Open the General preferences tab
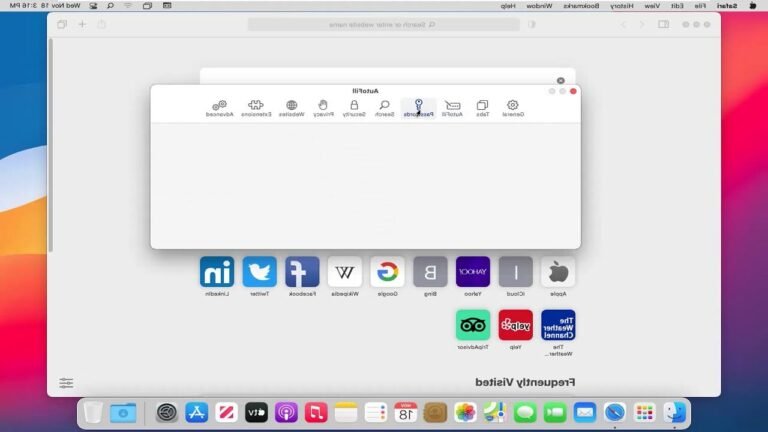Screen dimensions: 768x432 point(513,108)
